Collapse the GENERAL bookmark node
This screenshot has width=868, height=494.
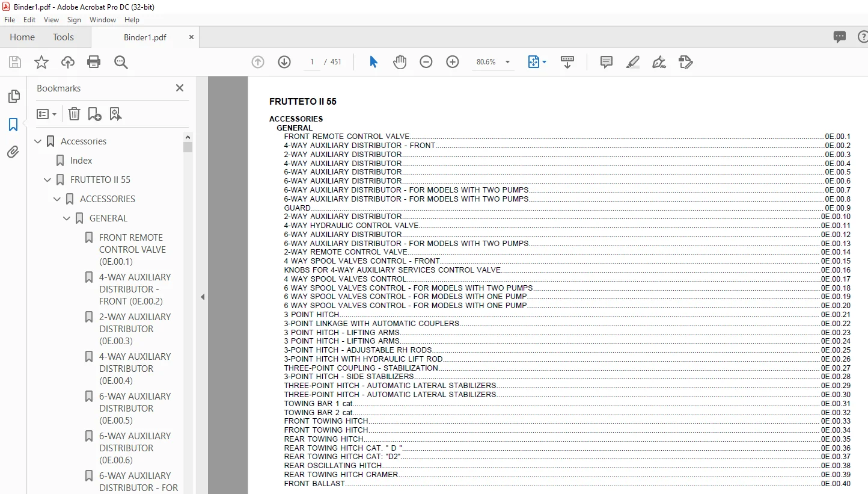(67, 218)
